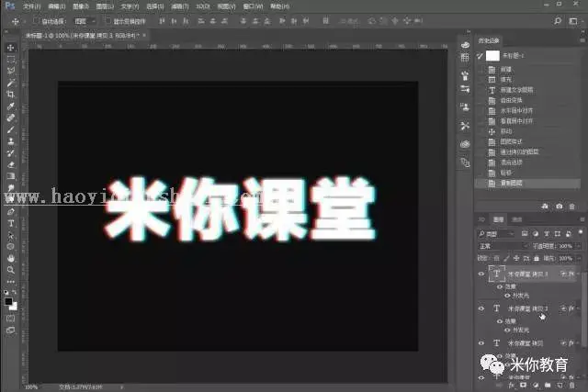Open the History panel menu
Image resolution: width=588 pixels, height=392 pixels.
[x=582, y=40]
